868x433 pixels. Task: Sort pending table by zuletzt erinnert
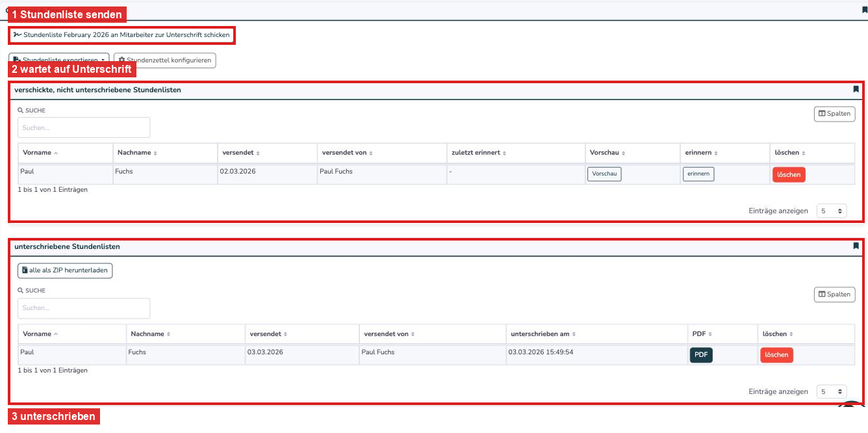coord(516,153)
